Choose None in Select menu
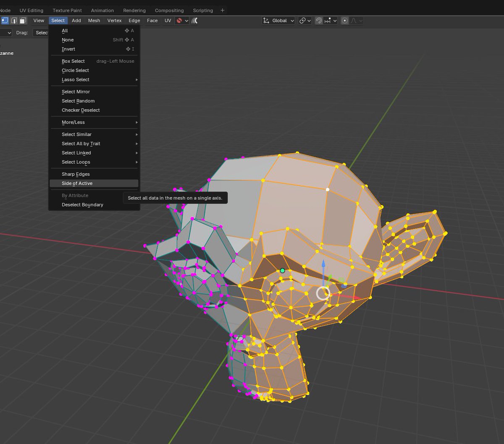Image resolution: width=504 pixels, height=444 pixels. coord(94,40)
